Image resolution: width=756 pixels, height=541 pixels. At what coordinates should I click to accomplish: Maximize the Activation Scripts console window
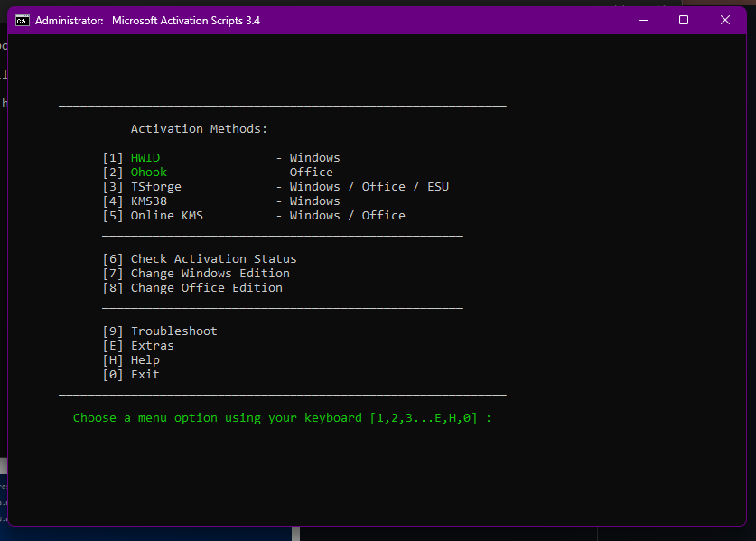click(x=684, y=20)
